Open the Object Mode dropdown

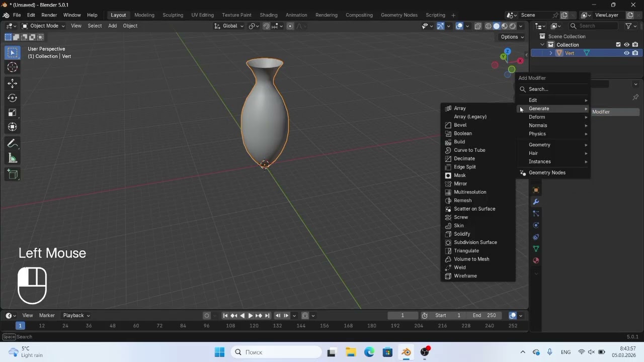tap(43, 26)
